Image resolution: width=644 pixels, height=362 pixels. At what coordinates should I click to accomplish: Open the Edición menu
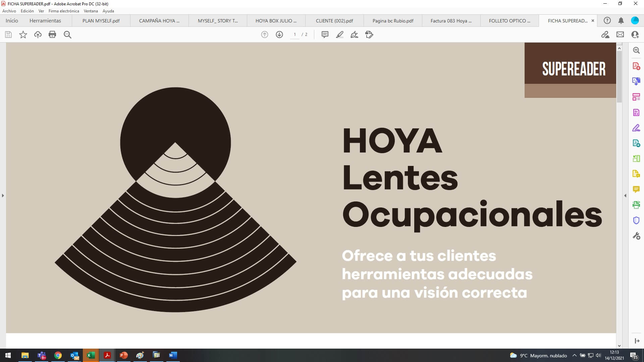[27, 11]
